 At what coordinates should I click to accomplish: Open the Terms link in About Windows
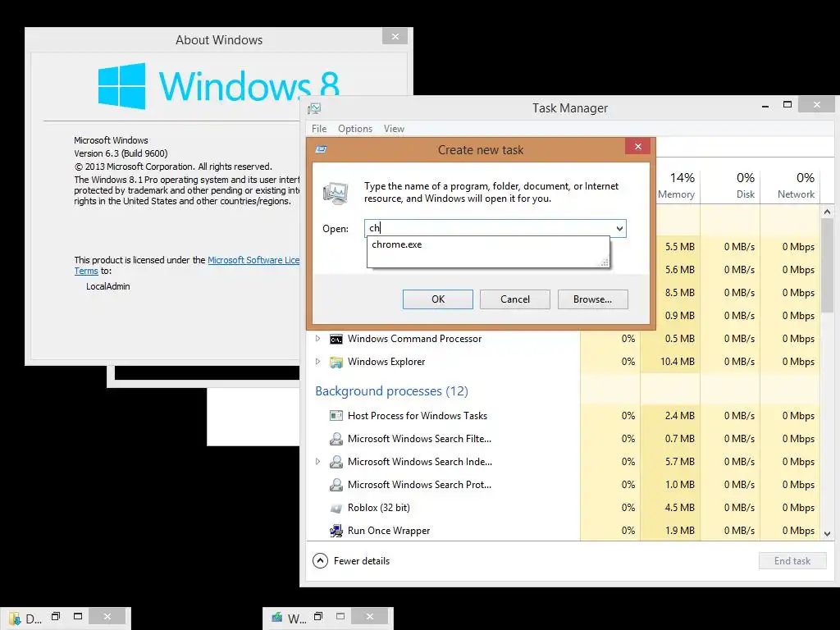86,271
